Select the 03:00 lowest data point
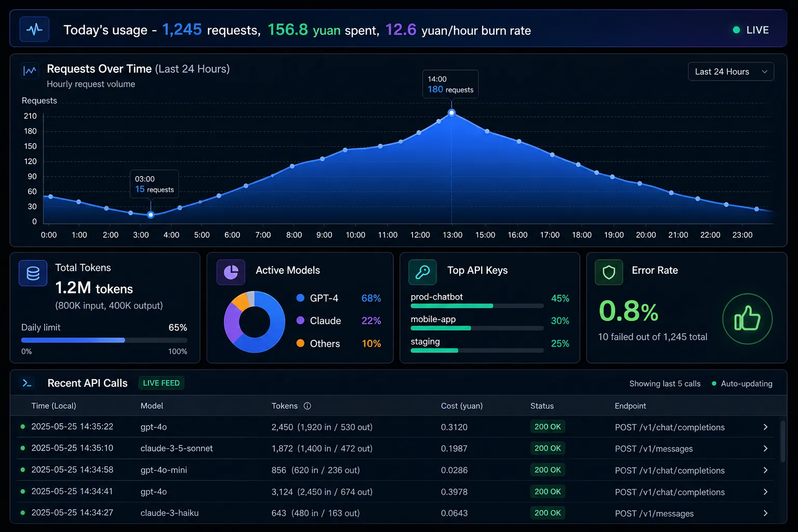Screen dimensions: 798x532 pyautogui.click(x=151, y=215)
